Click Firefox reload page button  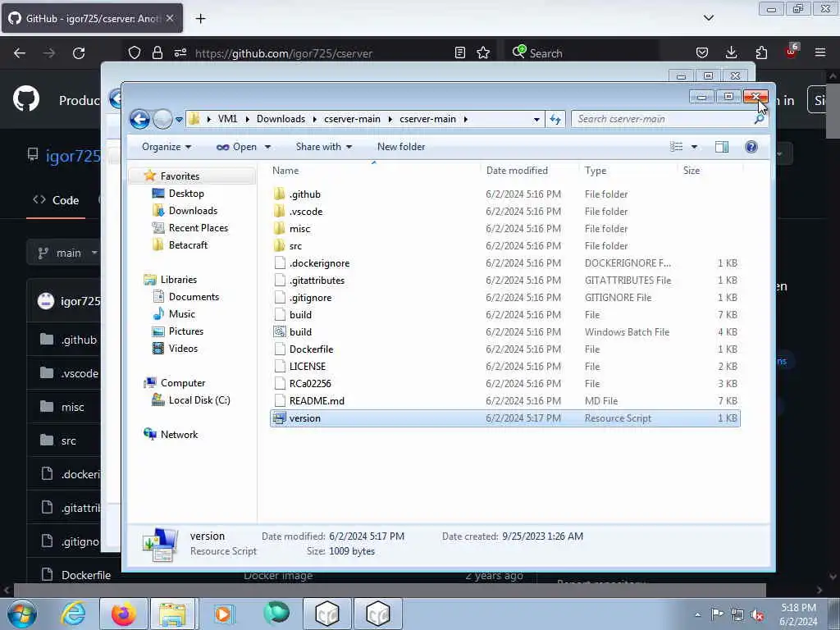(x=79, y=53)
